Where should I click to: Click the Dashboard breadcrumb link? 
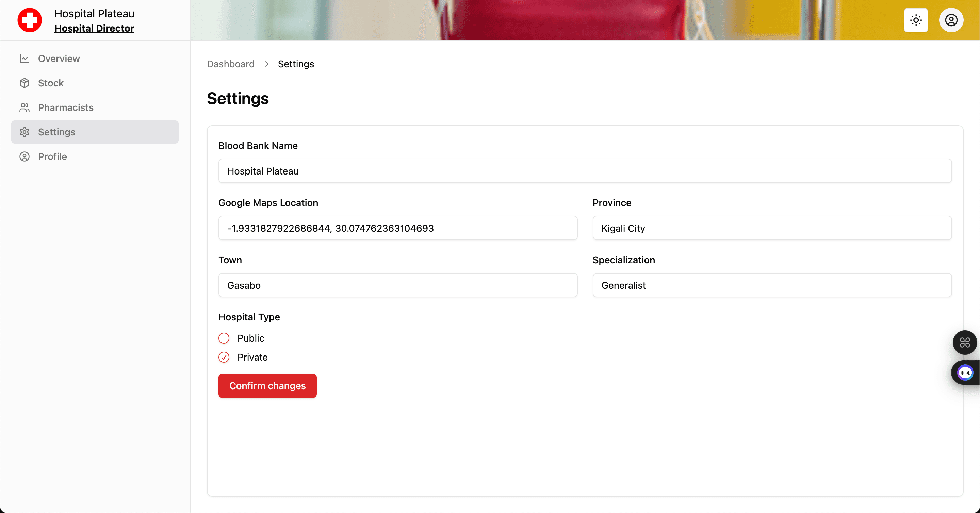(x=230, y=64)
